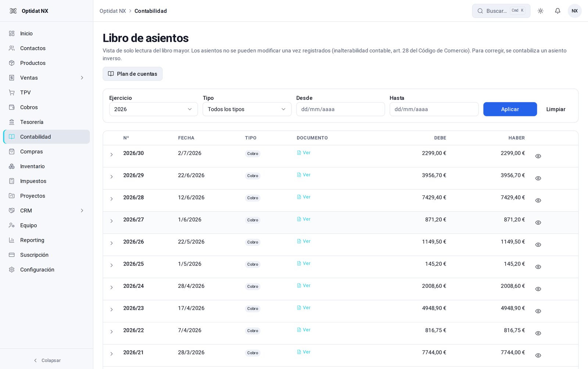Expand the CRM submenu chevron

[82, 211]
